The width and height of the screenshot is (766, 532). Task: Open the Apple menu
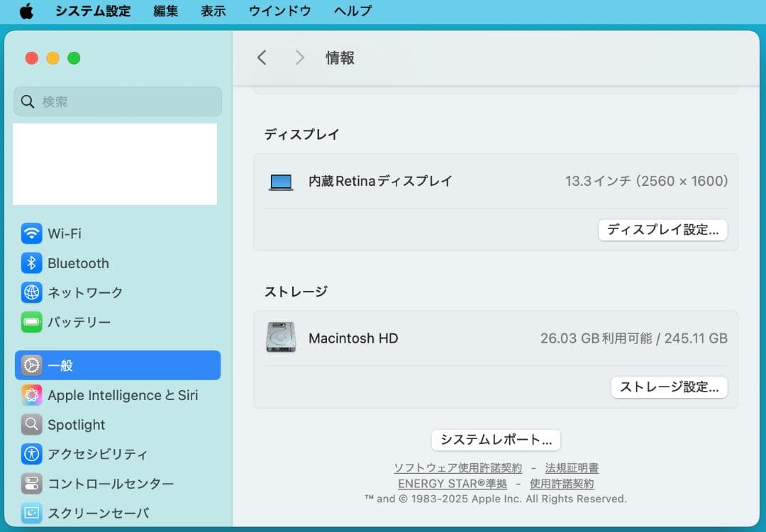click(26, 11)
